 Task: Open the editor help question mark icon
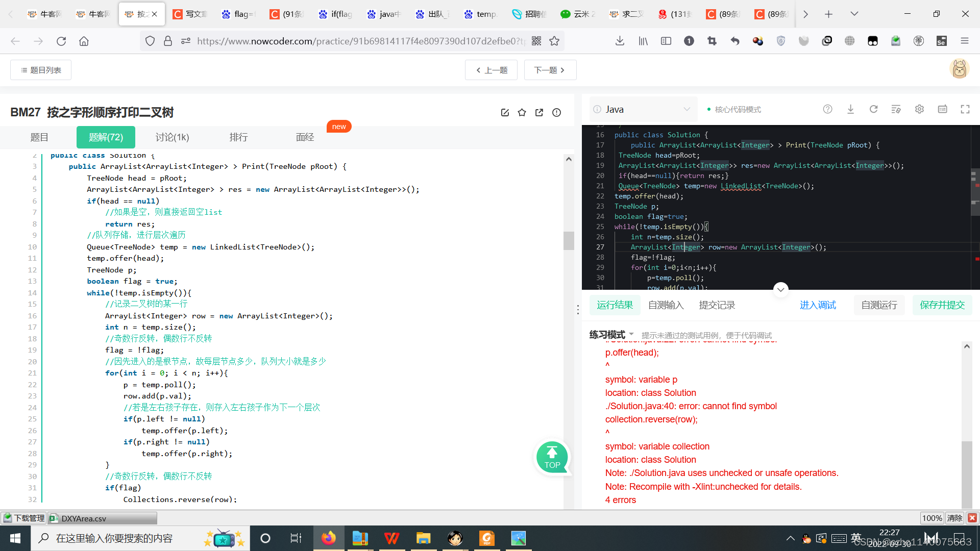click(x=827, y=109)
